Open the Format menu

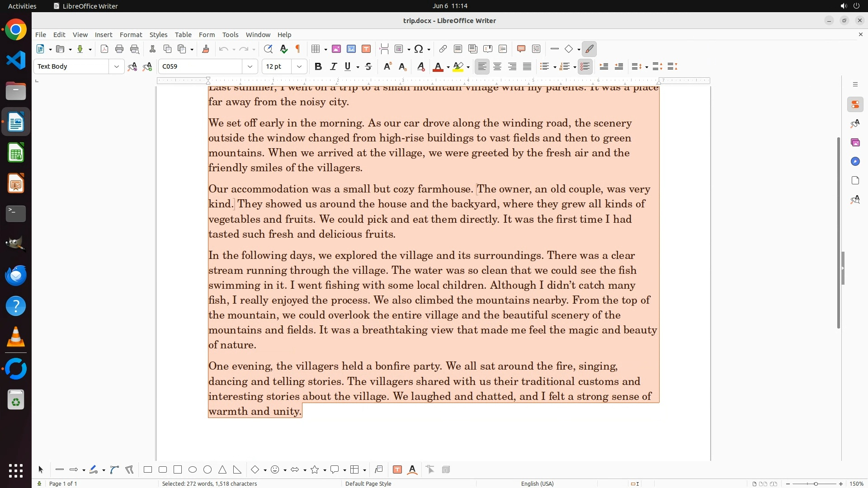tap(131, 35)
